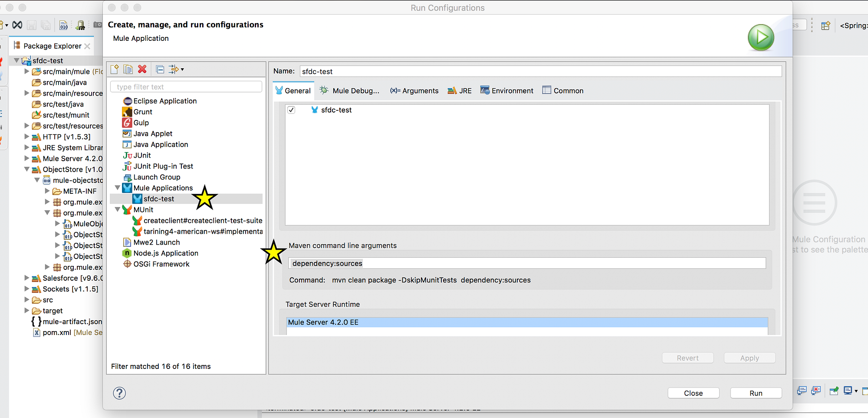Collapse all launch configuration types
Image resolution: width=868 pixels, height=418 pixels.
tap(159, 69)
